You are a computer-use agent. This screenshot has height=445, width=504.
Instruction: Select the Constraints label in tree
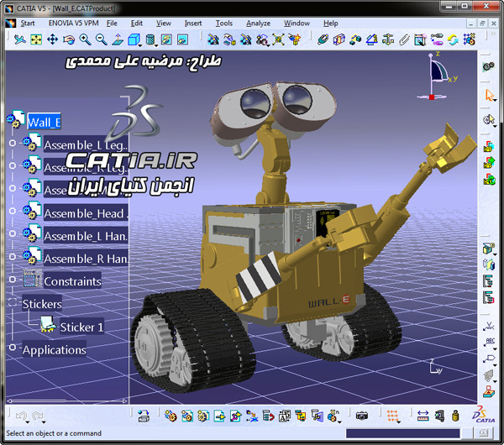[72, 281]
